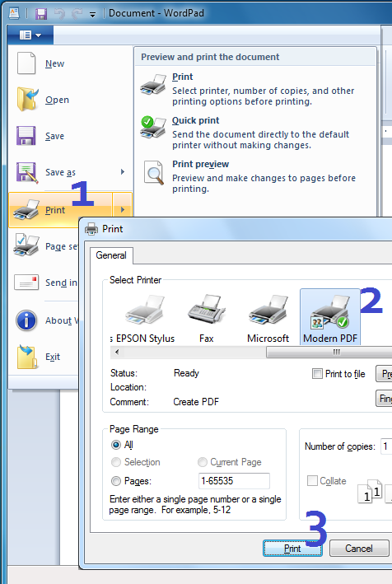
Task: Click the Quick print icon with green check
Action: (152, 127)
